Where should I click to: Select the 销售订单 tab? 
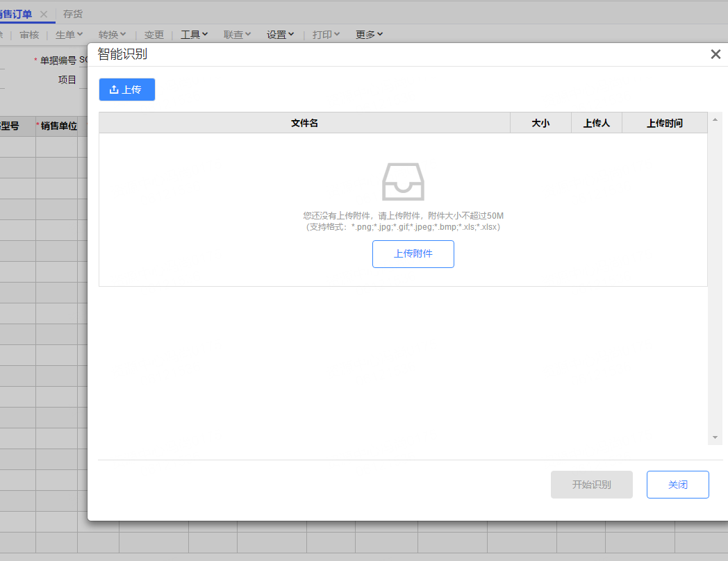click(x=16, y=15)
